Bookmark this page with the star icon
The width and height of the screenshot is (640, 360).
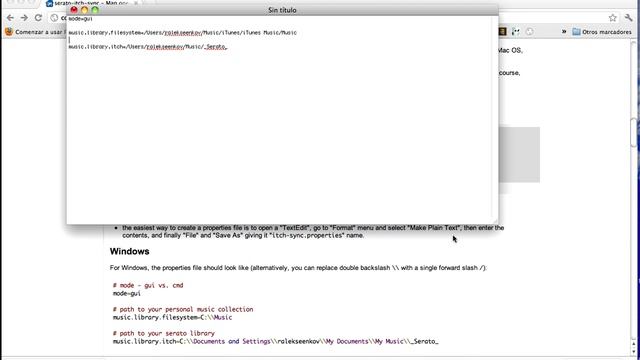tap(613, 18)
